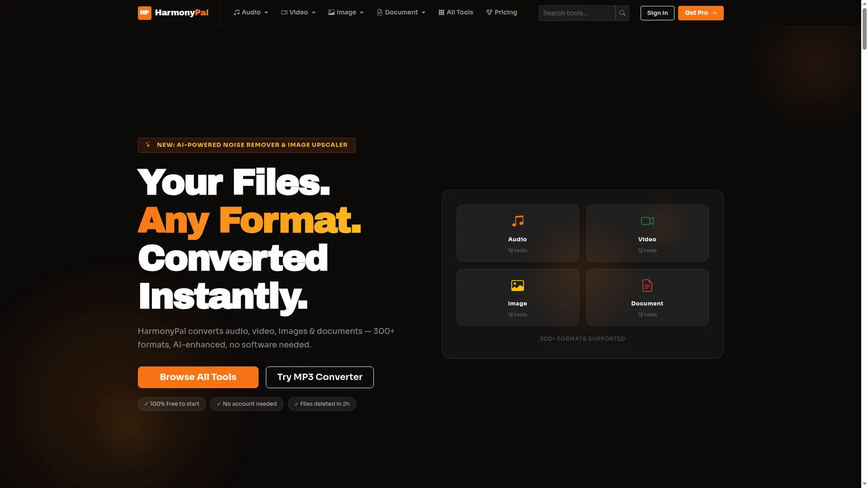Click the picture icon in Image card
This screenshot has width=868, height=488.
click(x=518, y=286)
